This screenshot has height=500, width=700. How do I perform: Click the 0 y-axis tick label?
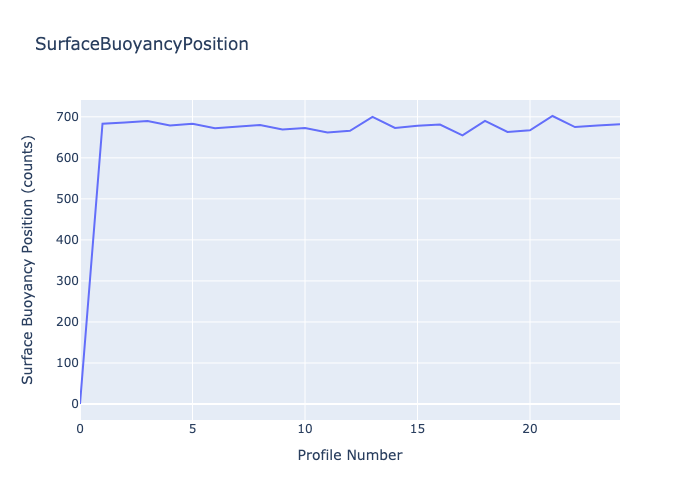pyautogui.click(x=74, y=404)
